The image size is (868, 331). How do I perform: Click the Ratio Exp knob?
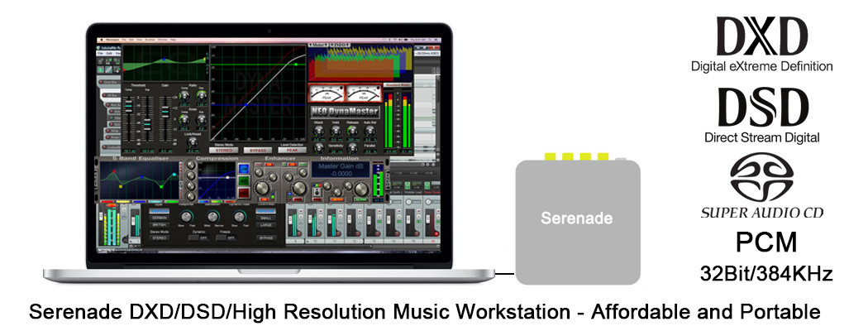point(202,96)
